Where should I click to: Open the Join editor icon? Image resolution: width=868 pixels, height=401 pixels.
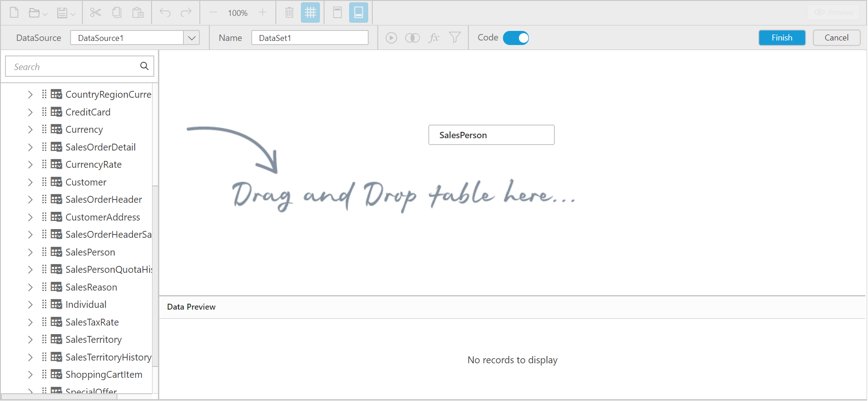point(412,38)
